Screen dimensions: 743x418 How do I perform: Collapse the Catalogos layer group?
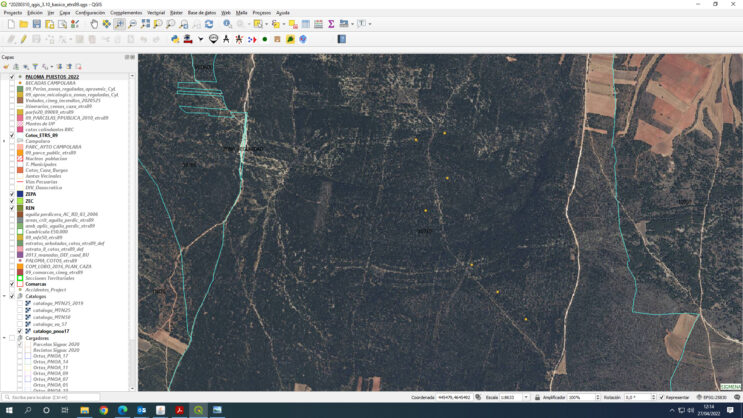(x=5, y=296)
